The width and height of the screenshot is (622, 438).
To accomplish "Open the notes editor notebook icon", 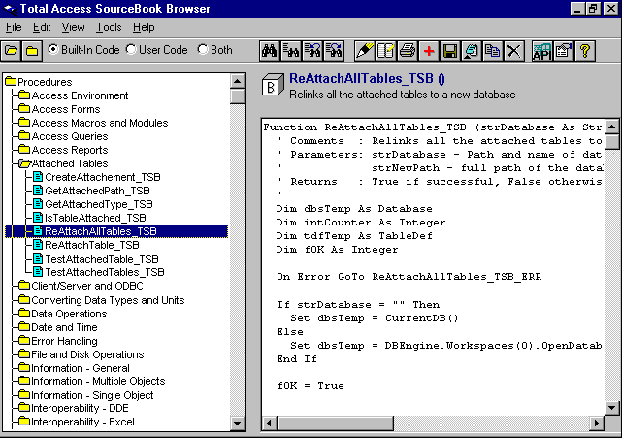I will coord(386,51).
